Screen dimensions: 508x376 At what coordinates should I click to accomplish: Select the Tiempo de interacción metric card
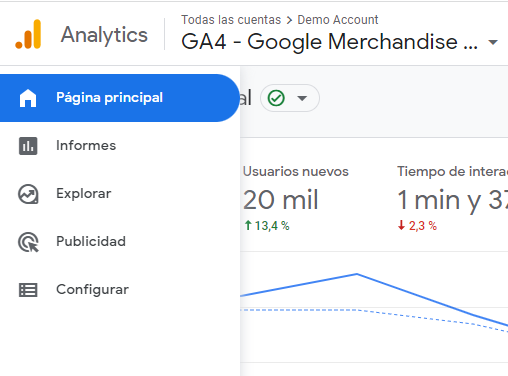click(x=452, y=198)
